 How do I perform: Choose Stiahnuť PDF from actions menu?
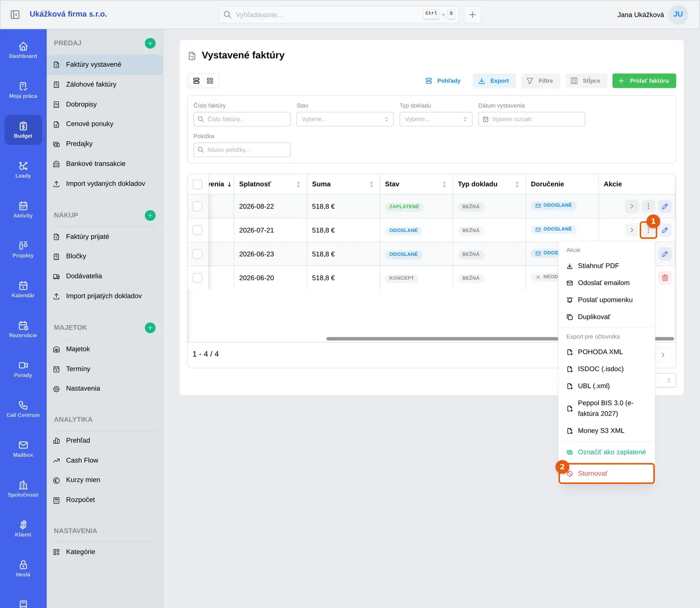point(607,266)
